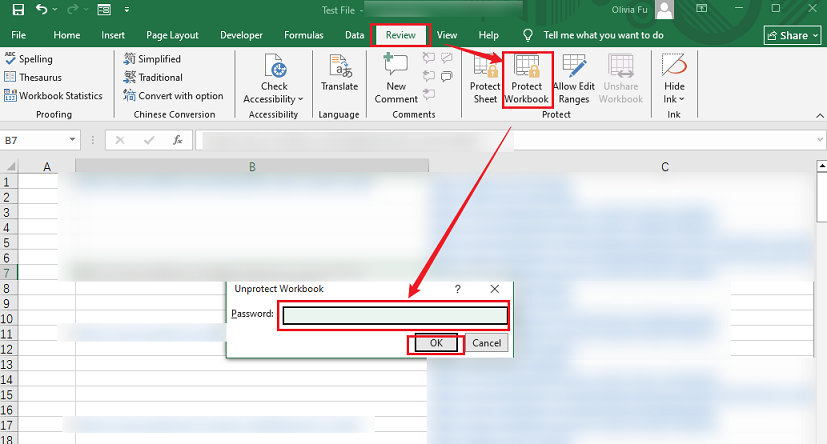Close the Unprotect Workbook dialog
This screenshot has width=827, height=444.
click(494, 289)
